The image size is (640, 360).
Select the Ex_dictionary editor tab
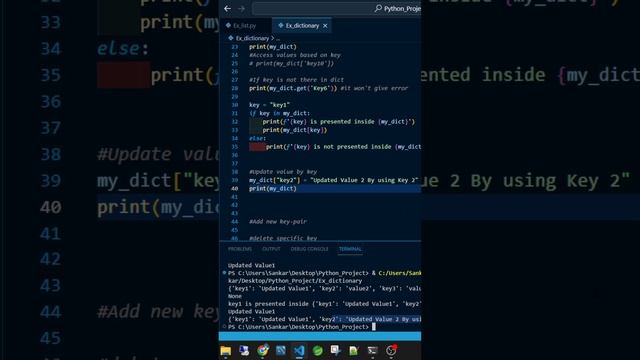(302, 26)
